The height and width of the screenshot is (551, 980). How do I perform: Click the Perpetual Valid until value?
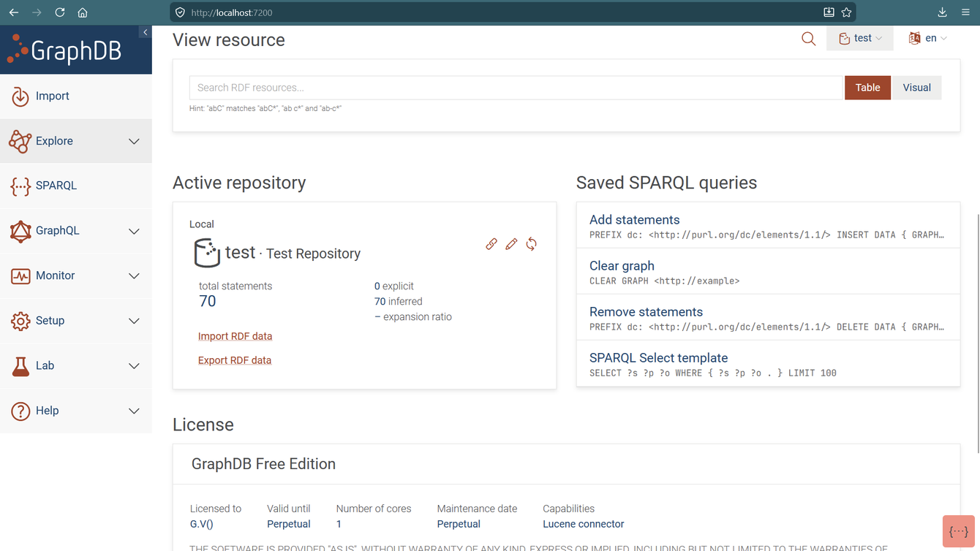(288, 524)
